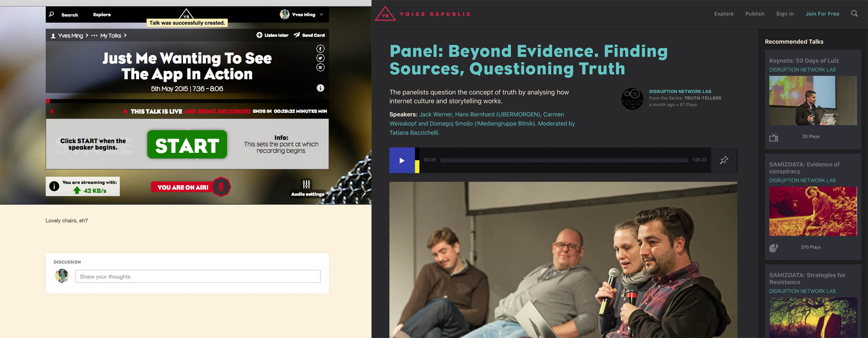Click the panel talk title heading

pos(528,60)
